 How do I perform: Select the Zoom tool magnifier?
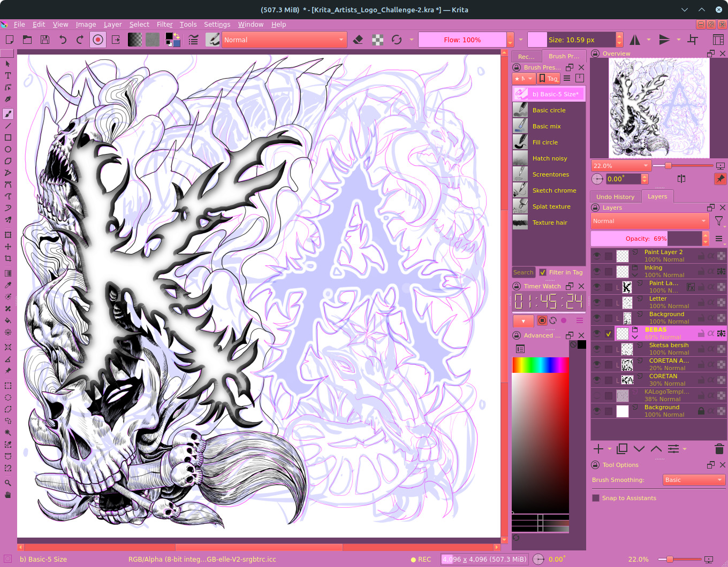[x=8, y=483]
